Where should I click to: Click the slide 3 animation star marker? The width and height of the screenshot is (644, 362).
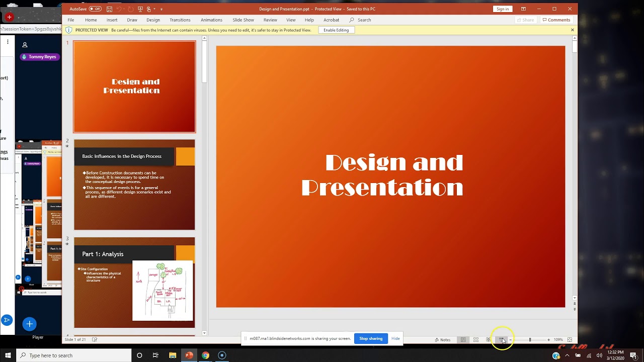tap(67, 244)
